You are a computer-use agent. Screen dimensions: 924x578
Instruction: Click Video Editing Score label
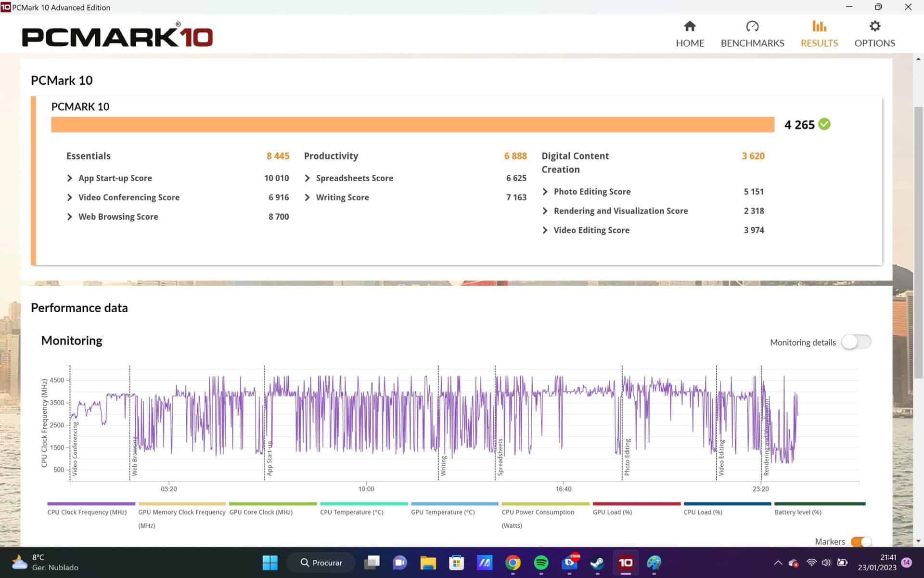coord(591,230)
